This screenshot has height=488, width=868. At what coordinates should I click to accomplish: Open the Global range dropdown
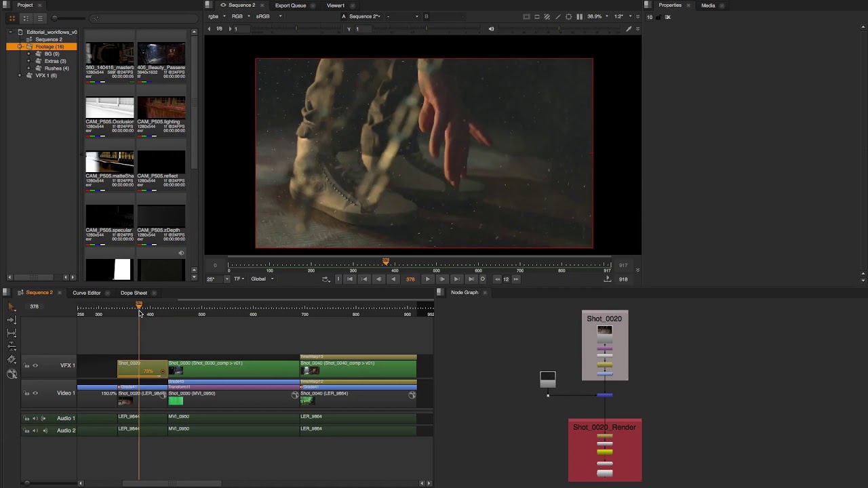[262, 279]
